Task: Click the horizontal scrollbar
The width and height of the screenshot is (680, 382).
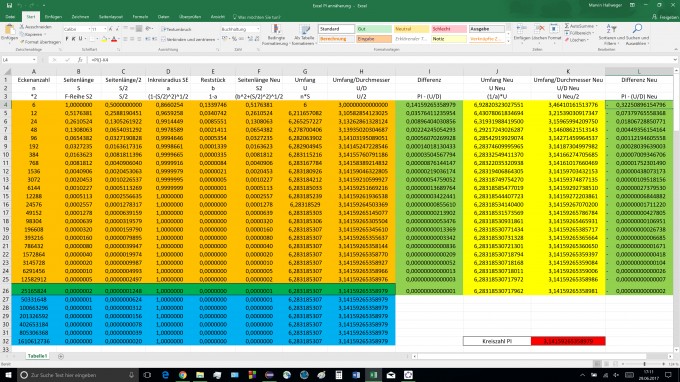Action: pyautogui.click(x=542, y=356)
